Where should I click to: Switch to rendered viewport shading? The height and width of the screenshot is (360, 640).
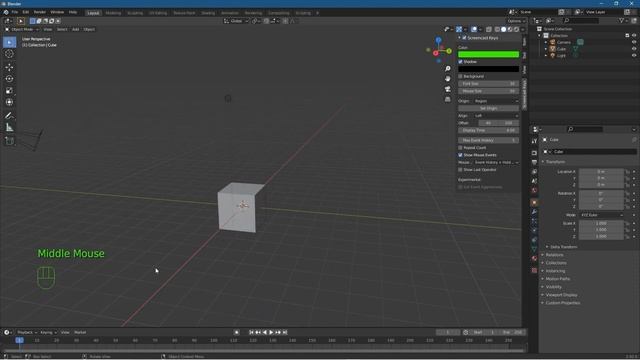(x=516, y=29)
